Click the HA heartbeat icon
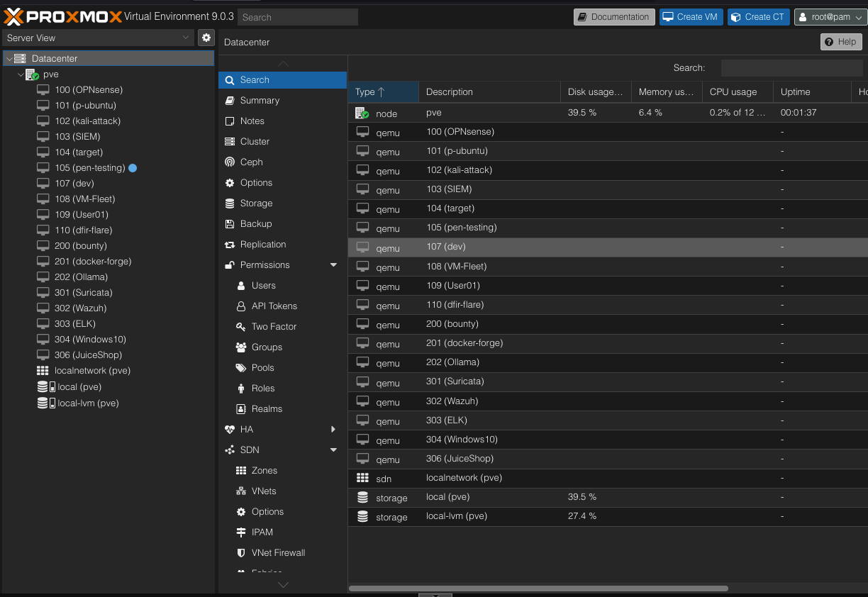Image resolution: width=868 pixels, height=597 pixels. pyautogui.click(x=230, y=430)
